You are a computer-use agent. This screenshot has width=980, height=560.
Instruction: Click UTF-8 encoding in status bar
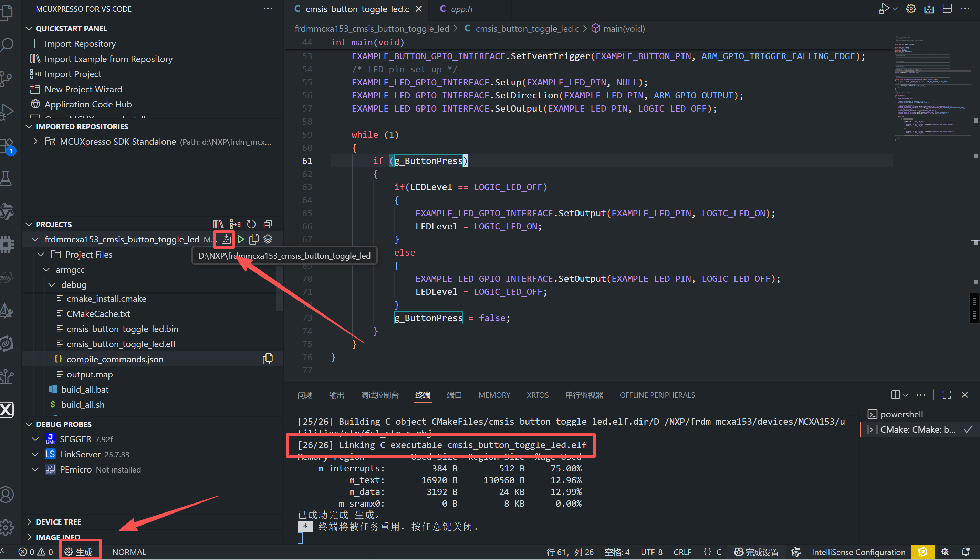point(651,552)
